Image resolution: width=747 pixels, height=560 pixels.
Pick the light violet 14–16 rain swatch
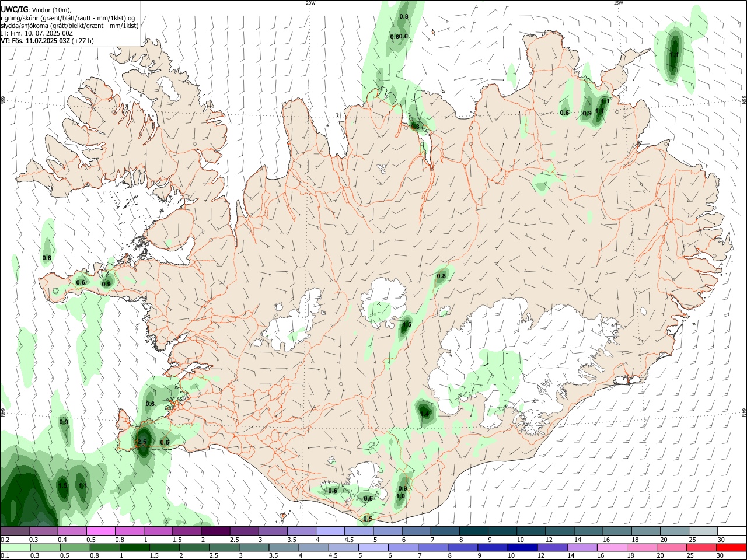[582, 548]
